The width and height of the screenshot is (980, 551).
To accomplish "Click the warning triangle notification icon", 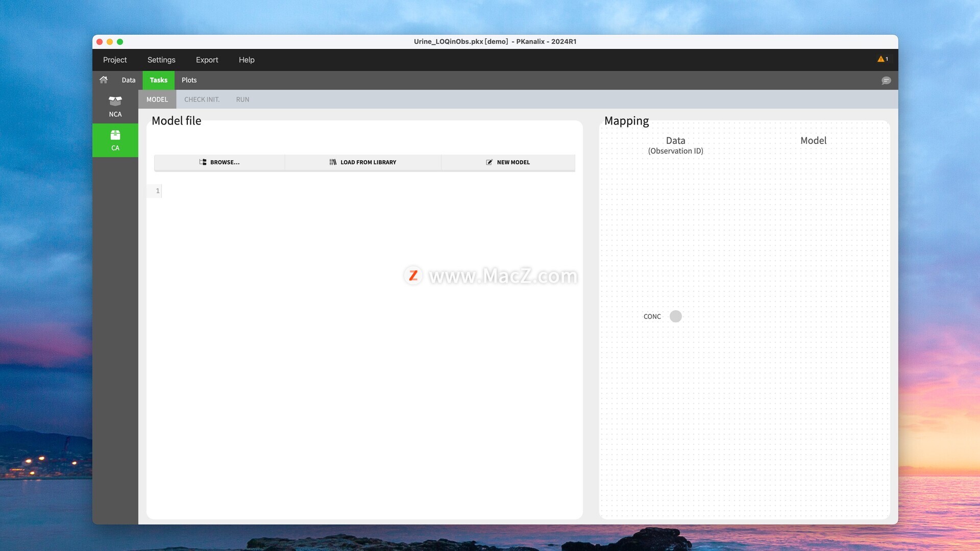I will 880,59.
